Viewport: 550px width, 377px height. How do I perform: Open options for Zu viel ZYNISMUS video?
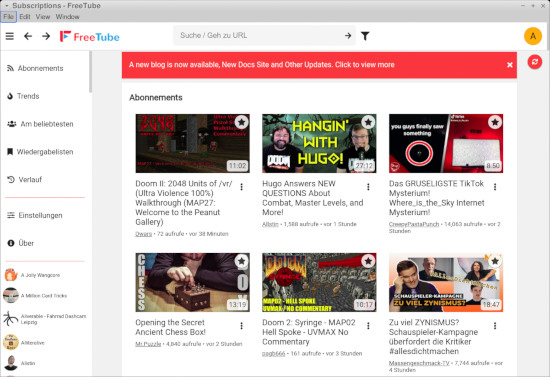(x=495, y=326)
